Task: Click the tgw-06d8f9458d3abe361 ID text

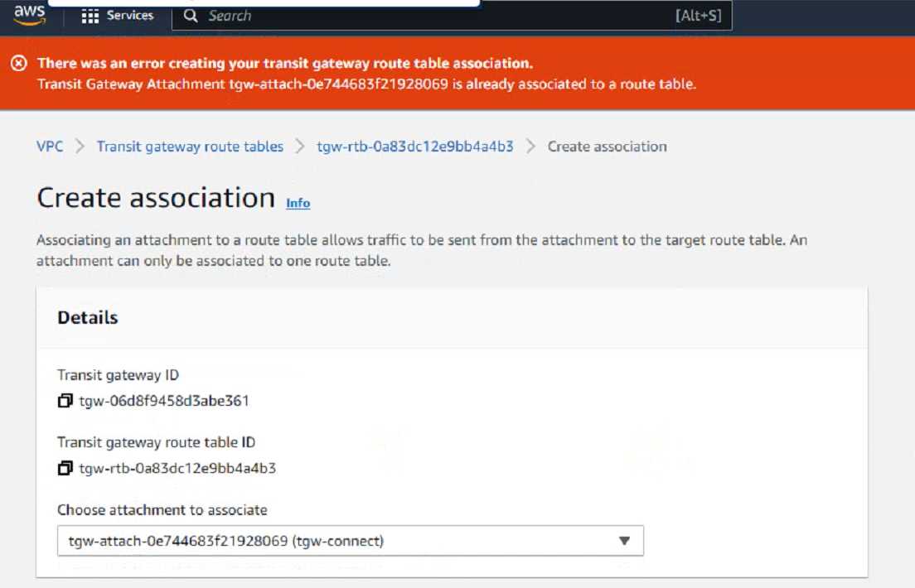Action: coord(164,401)
